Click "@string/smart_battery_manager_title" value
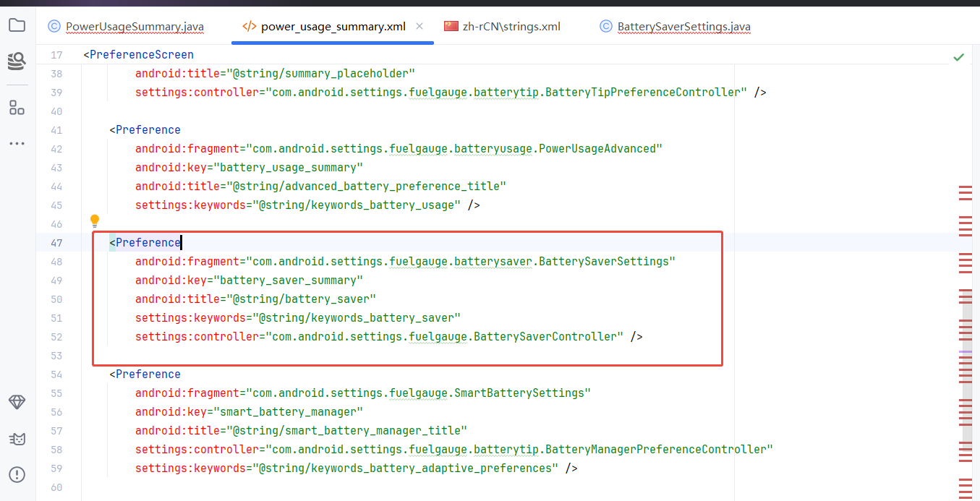This screenshot has width=980, height=501. click(346, 431)
